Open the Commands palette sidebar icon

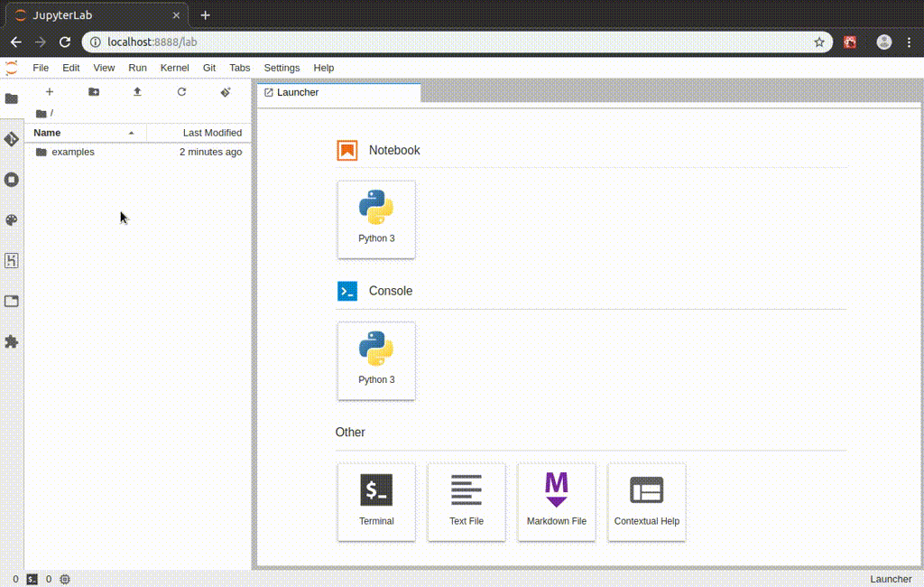[11, 220]
